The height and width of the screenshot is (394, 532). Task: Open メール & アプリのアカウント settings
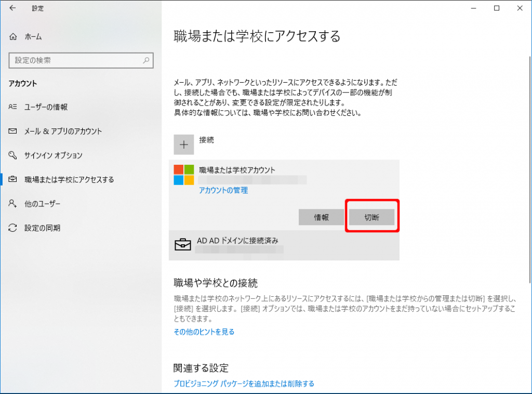click(12, 131)
